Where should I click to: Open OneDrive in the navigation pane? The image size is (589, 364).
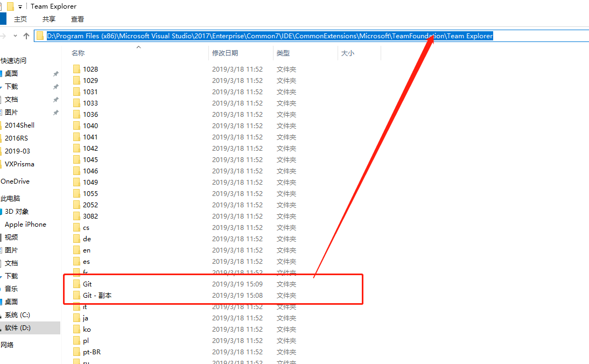tap(15, 181)
